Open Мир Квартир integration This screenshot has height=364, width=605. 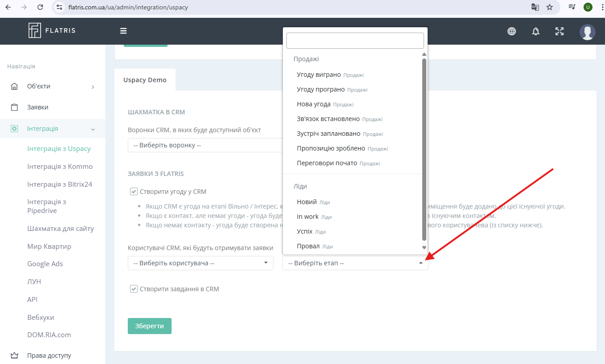coord(49,247)
